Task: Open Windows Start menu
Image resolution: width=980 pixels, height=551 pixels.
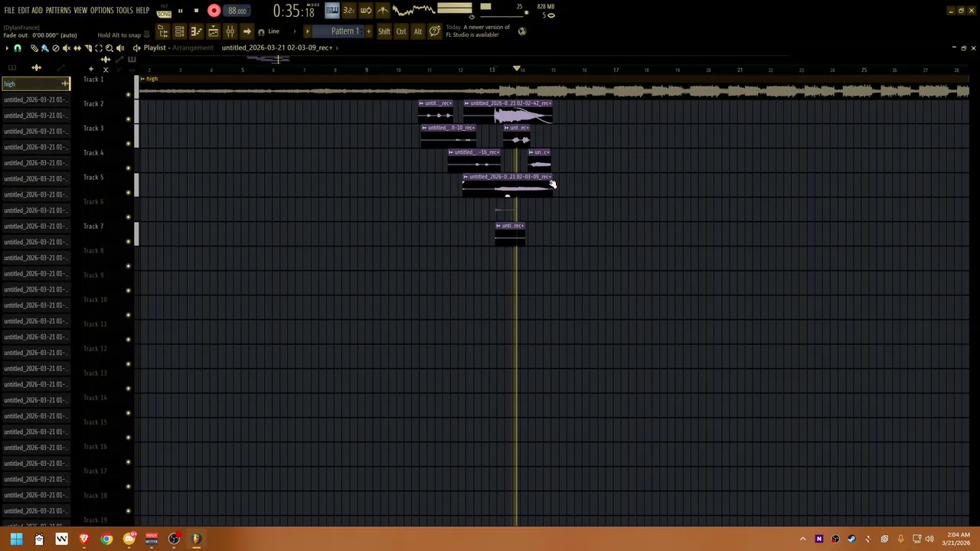Action: 16,539
